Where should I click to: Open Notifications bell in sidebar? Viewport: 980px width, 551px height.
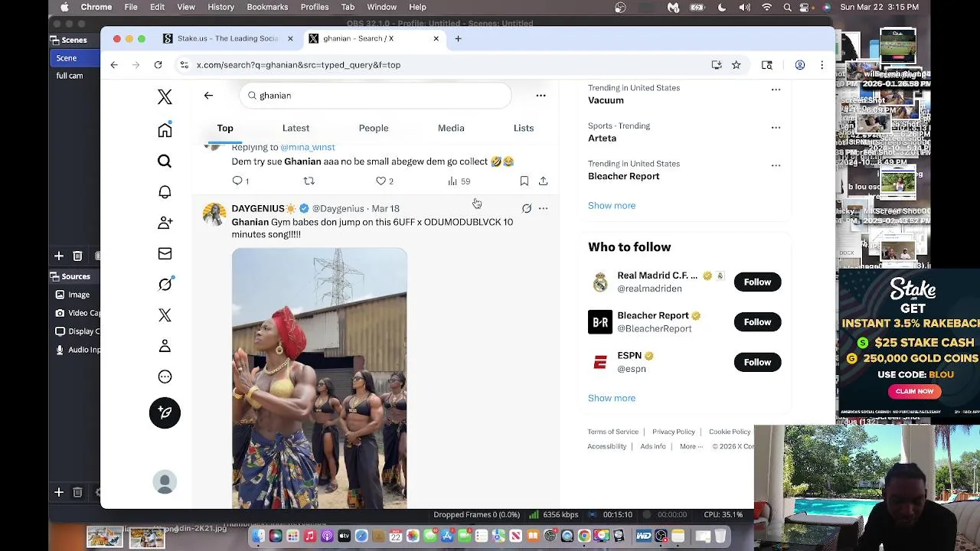click(165, 192)
